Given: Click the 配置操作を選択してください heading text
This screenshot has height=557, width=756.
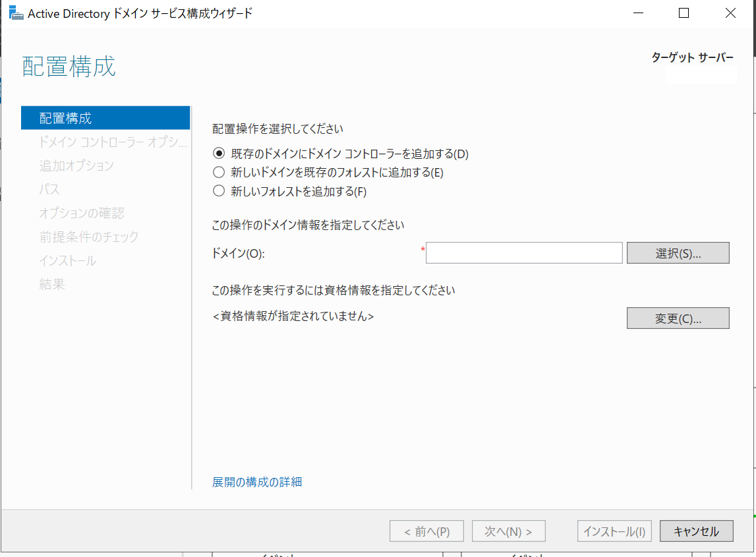Looking at the screenshot, I should pyautogui.click(x=277, y=129).
